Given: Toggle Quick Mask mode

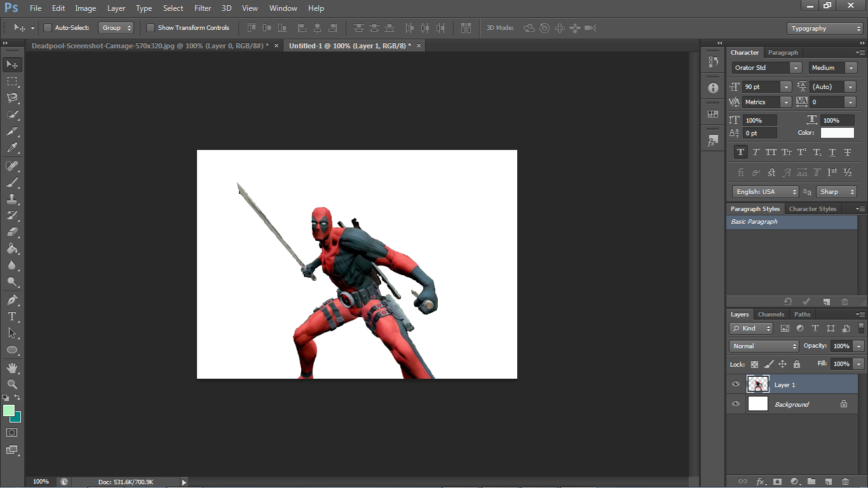Looking at the screenshot, I should [12, 432].
